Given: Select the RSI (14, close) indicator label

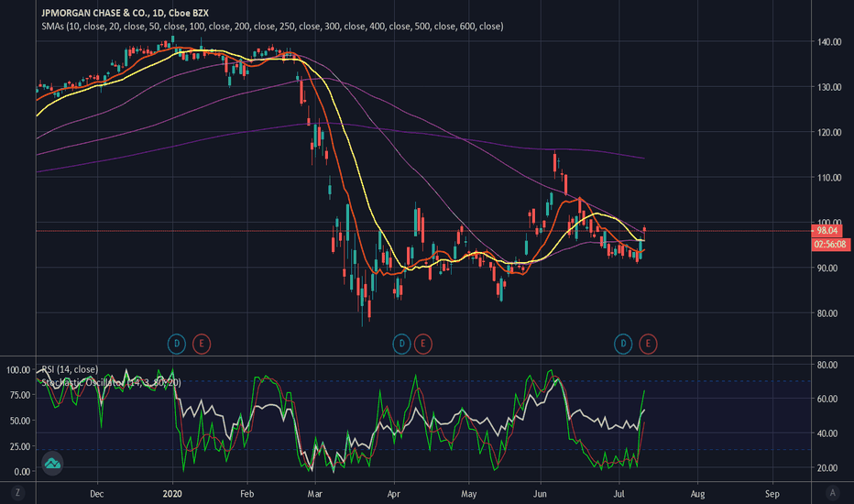Looking at the screenshot, I should 70,369.
